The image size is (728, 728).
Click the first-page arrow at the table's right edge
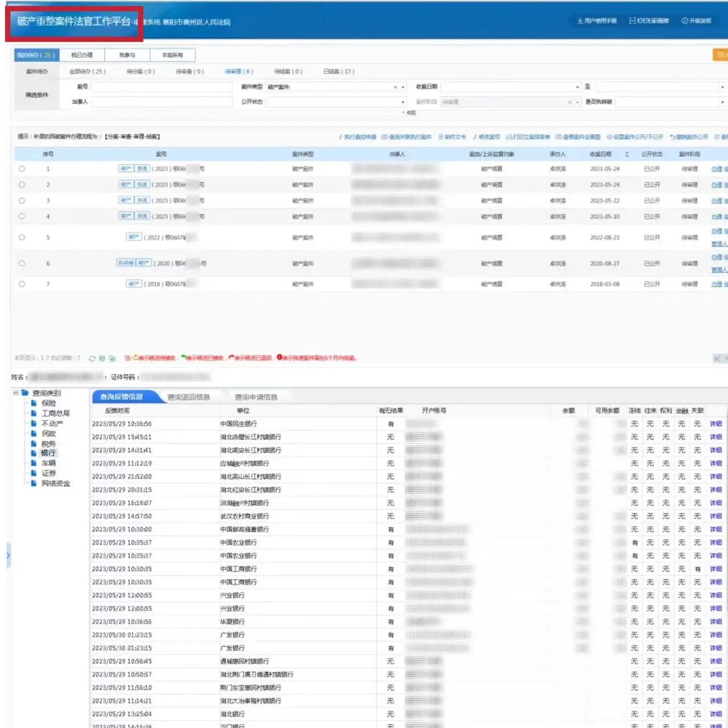pos(717,358)
